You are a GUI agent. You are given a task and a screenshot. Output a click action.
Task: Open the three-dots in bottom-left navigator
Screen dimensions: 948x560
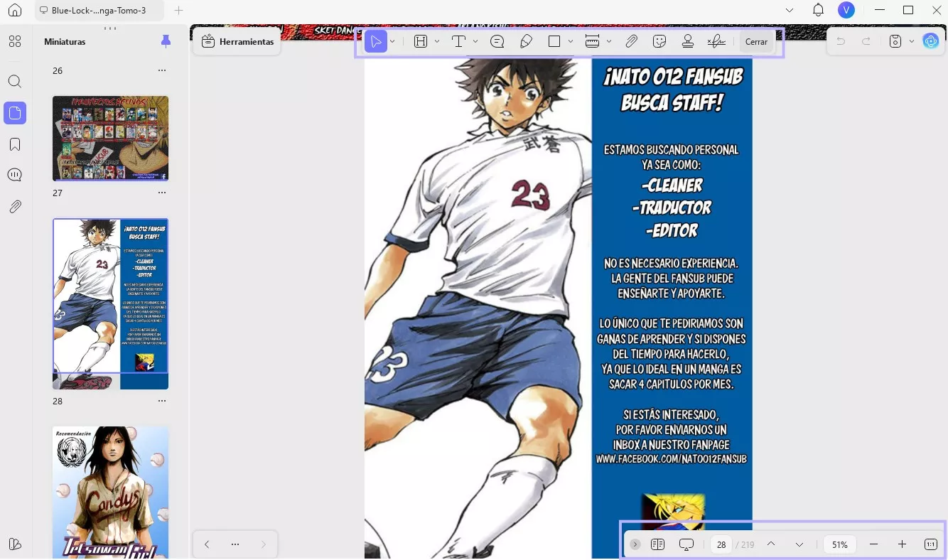235,544
